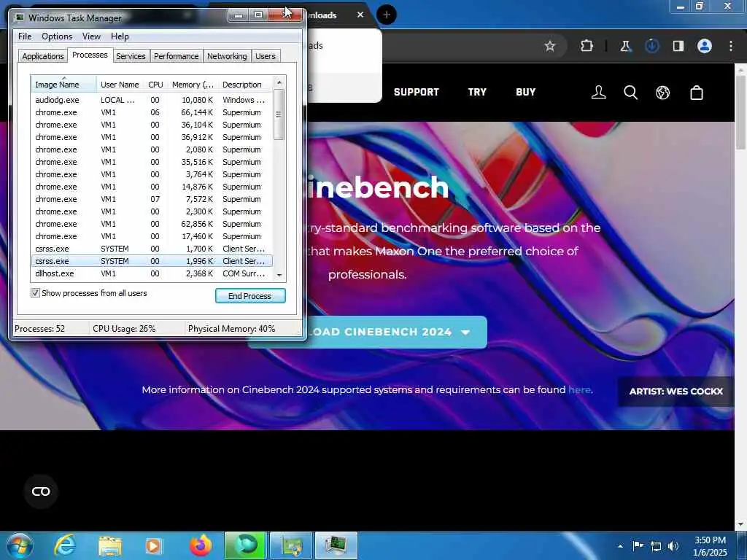This screenshot has width=747, height=560.
Task: Click process list scroll-down arrow
Action: [279, 275]
